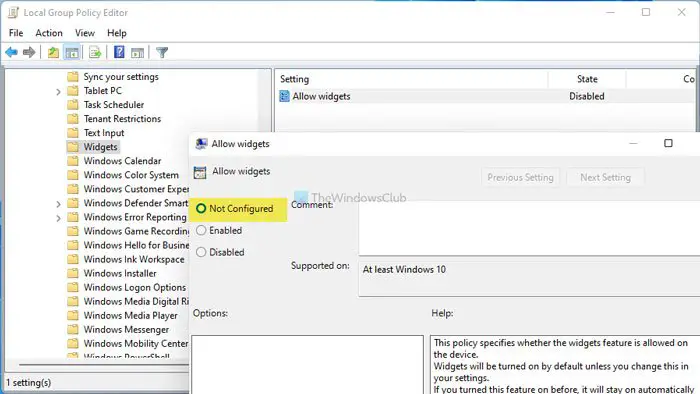
Task: Click the tree pane horizontal scrollbar
Action: tap(103, 365)
